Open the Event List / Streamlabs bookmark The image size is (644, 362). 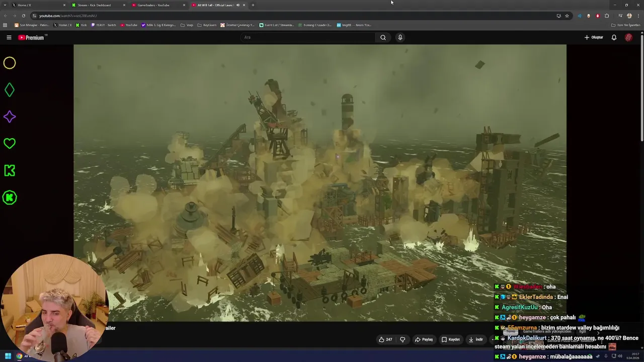click(276, 25)
